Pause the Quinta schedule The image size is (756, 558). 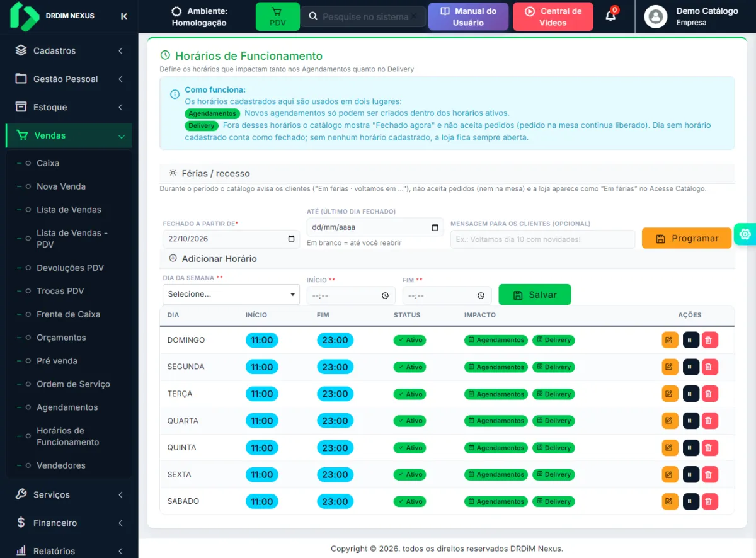tap(690, 448)
